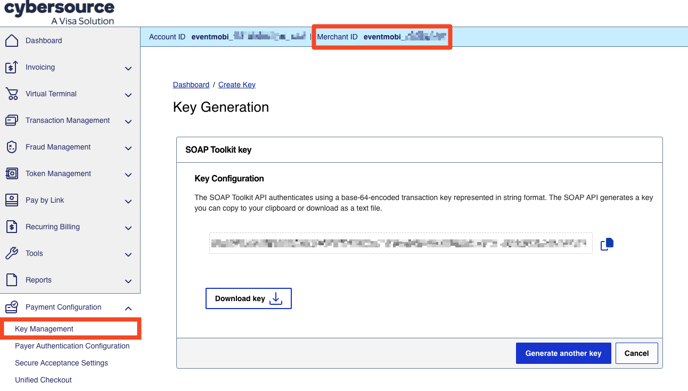This screenshot has width=688, height=391.
Task: Expand the Pay by Link chevron
Action: coord(128,201)
